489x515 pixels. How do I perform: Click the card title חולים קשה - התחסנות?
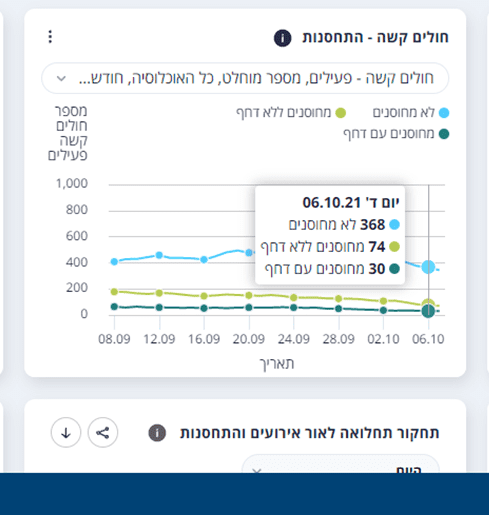375,37
